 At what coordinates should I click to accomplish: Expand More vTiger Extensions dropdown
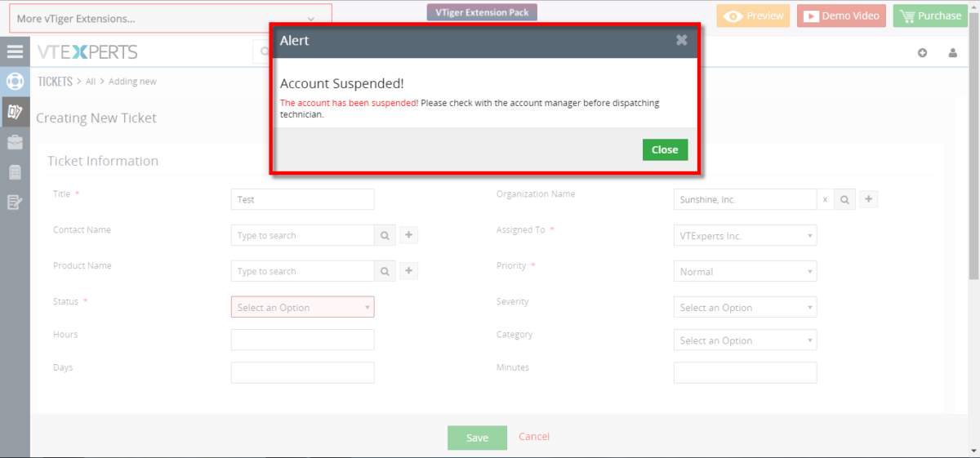[171, 18]
